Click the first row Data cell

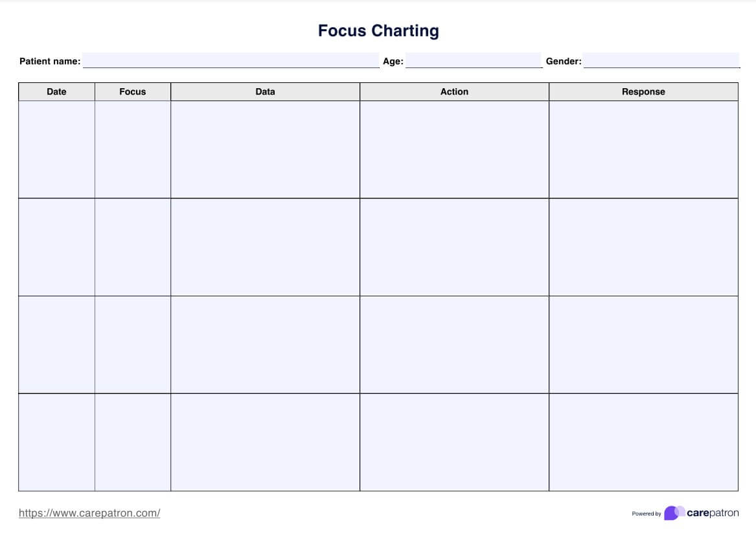click(x=265, y=149)
